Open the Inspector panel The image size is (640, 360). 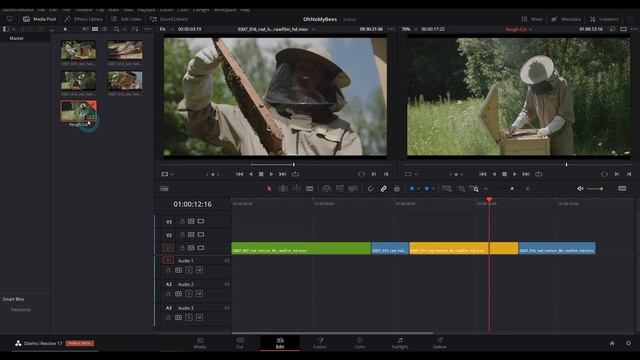[604, 19]
